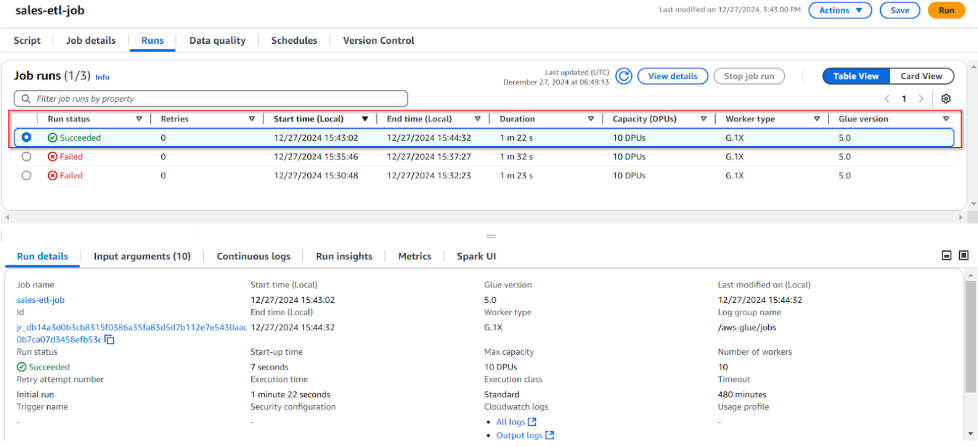Screen dimensions: 978x447
Task: Copy the job run Id with copy icon
Action: click(110, 340)
